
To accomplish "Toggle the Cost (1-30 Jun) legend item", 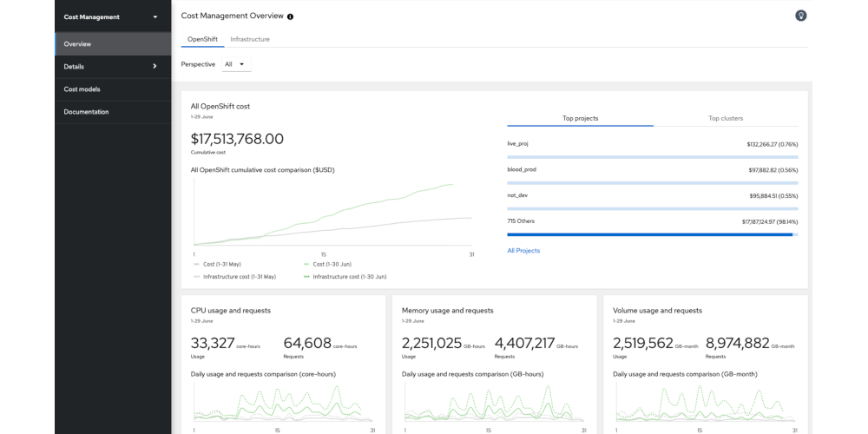I will click(x=330, y=264).
